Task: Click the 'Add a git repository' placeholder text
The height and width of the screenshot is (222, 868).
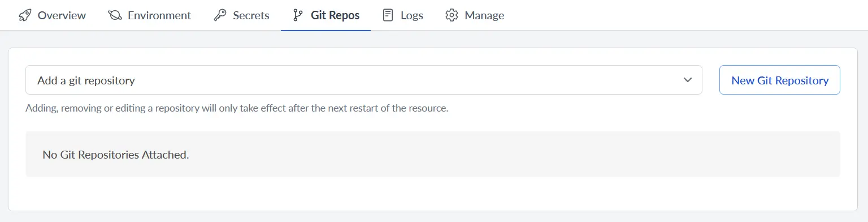Action: pyautogui.click(x=86, y=80)
